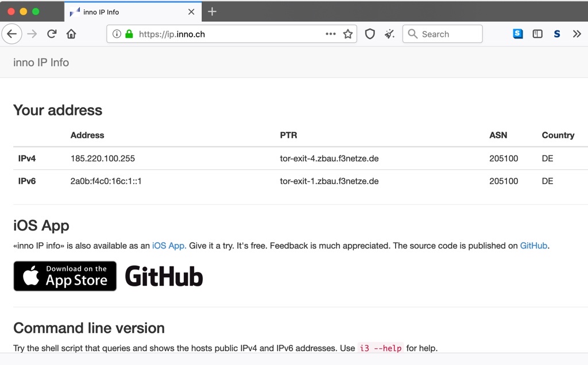Screen dimensions: 588x365
Task: Show site information via the info icon
Action: click(x=117, y=34)
